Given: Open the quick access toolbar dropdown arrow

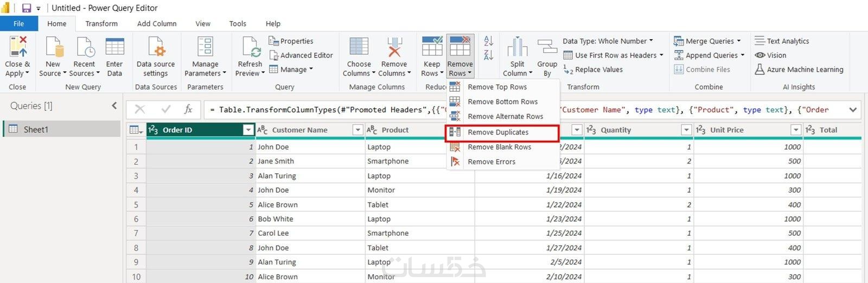Looking at the screenshot, I should (38, 9).
